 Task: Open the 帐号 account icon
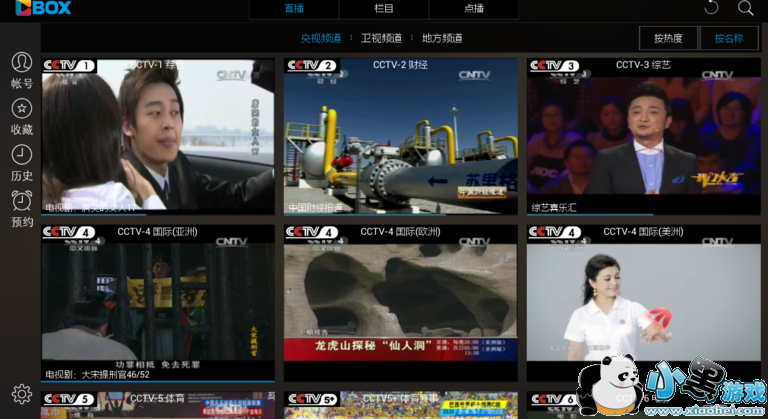[22, 63]
